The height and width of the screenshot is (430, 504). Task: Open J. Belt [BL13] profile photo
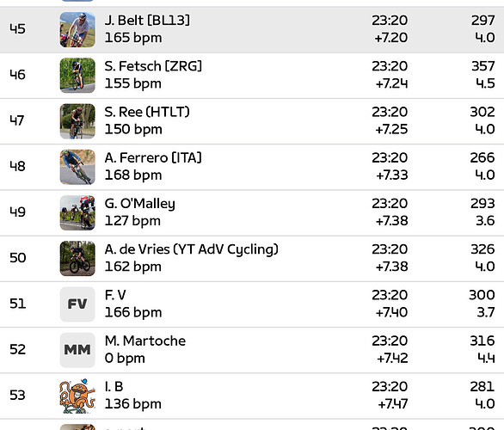click(77, 29)
